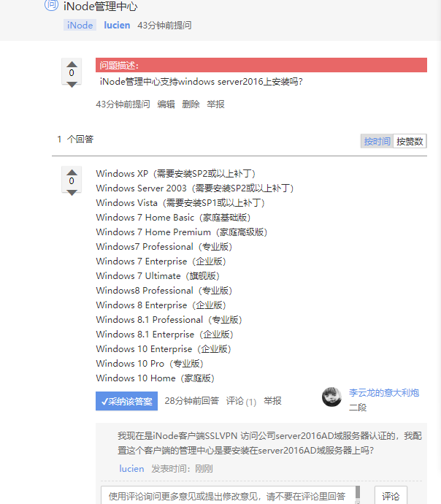Screen dimensions: 441x504
Task: Open 评论 (1) on the answer
Action: 241,401
